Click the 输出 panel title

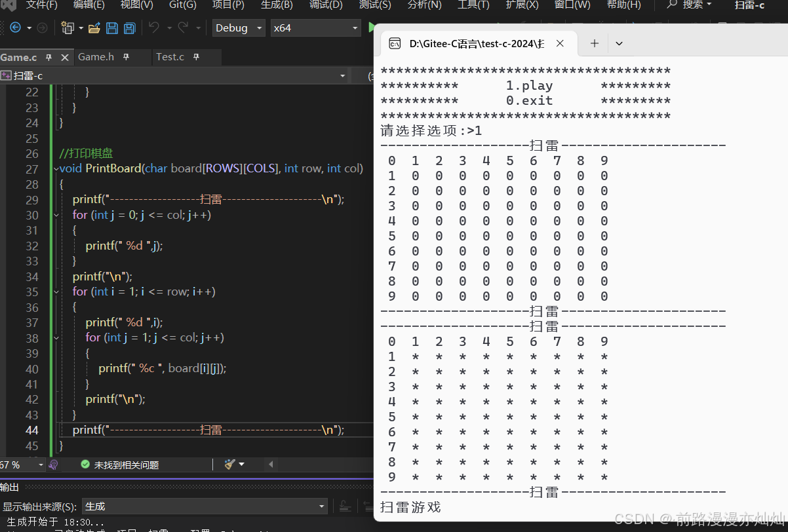point(9,487)
